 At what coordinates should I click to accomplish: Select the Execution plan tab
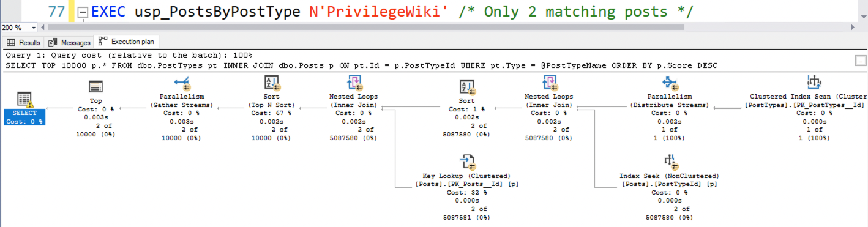coord(126,42)
